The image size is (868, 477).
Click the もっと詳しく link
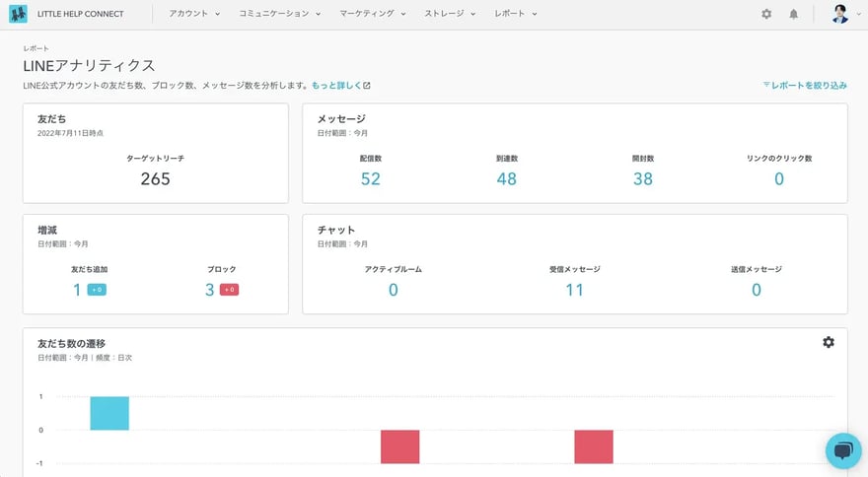tap(335, 86)
